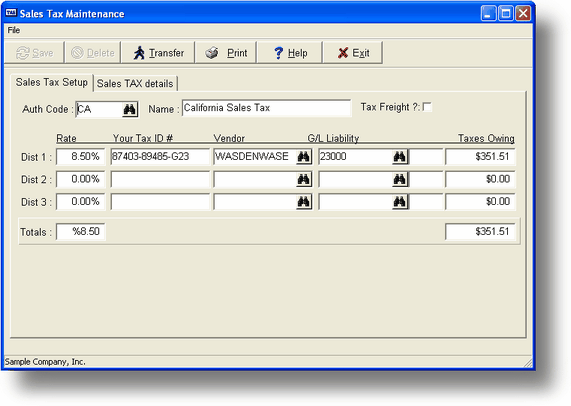
Task: Click the Sales Tax Maintenance title bar icon
Action: [x=11, y=13]
